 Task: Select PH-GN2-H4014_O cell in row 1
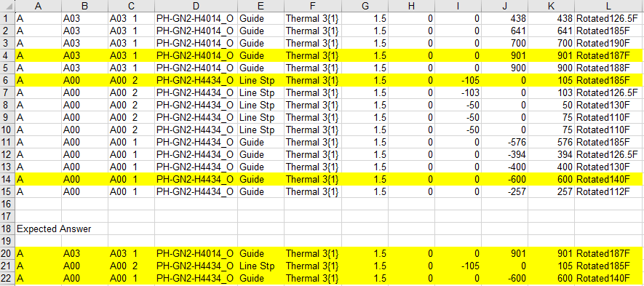[x=196, y=18]
